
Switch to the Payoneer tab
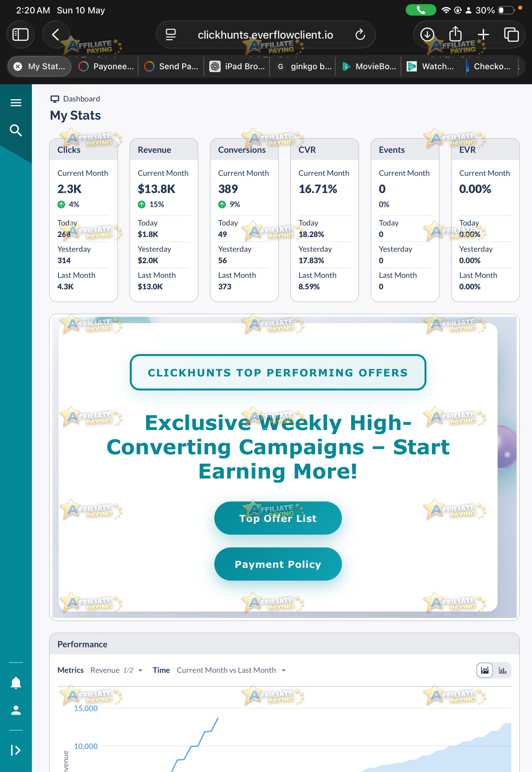pyautogui.click(x=106, y=66)
